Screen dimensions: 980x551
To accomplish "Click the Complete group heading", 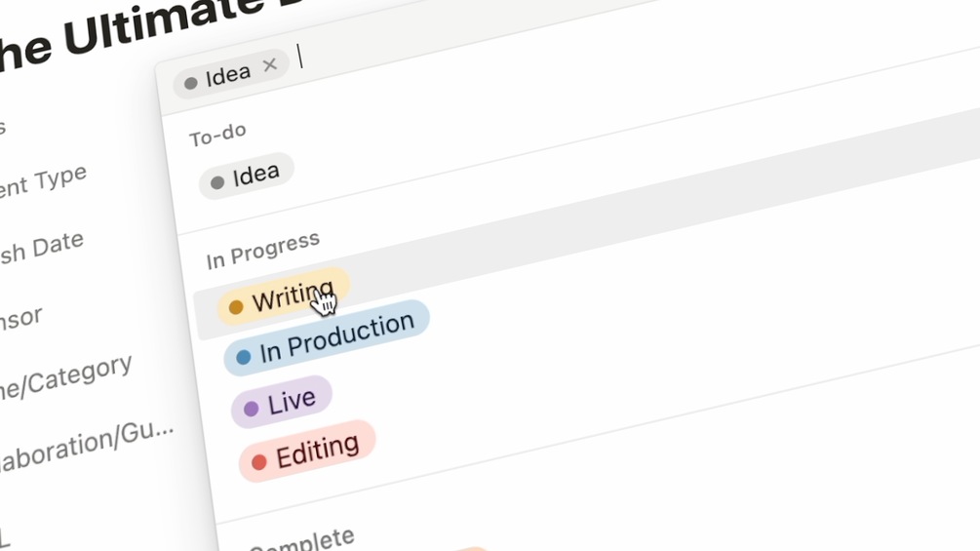I will coord(302,539).
